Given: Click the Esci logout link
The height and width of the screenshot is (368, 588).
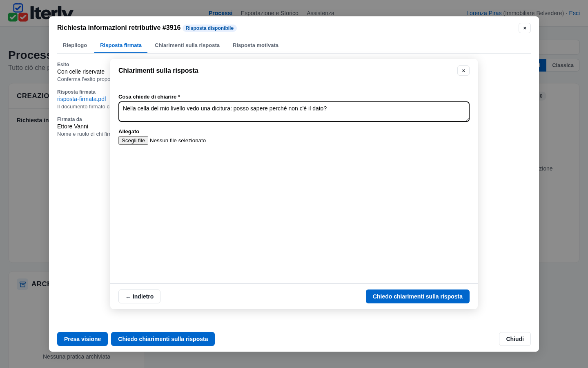Looking at the screenshot, I should pos(575,13).
